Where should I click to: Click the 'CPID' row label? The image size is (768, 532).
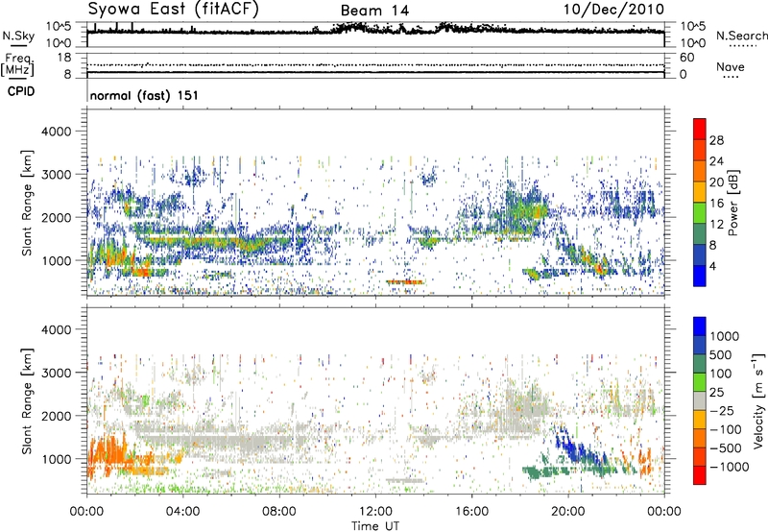pyautogui.click(x=21, y=91)
